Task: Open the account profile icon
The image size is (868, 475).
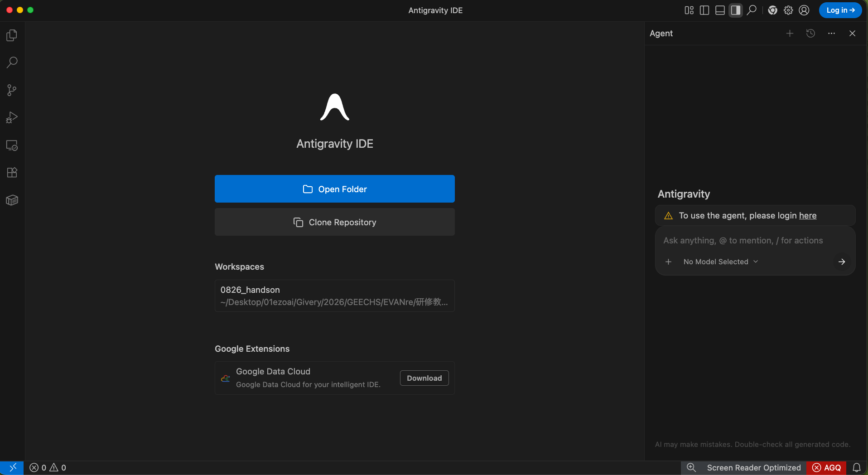Action: click(x=804, y=10)
